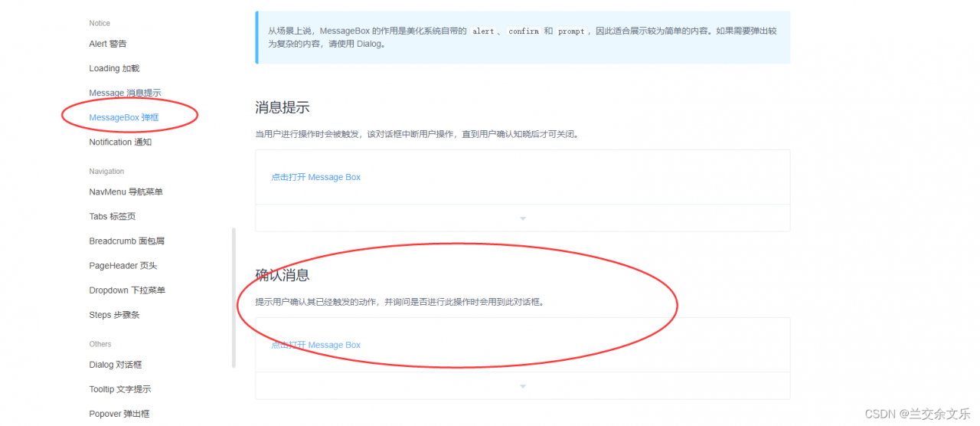Expand code under 消息提示 demo
Viewport: 980px width, 426px height.
(522, 218)
